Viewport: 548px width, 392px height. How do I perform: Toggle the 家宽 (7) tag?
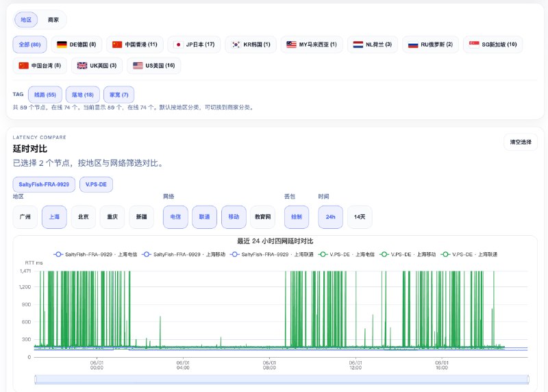(x=119, y=95)
